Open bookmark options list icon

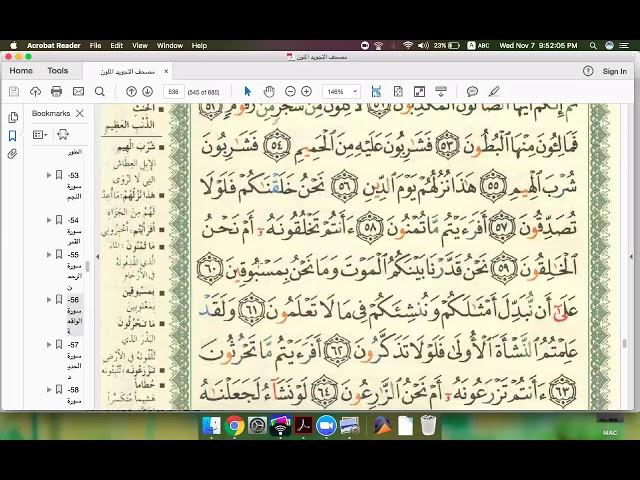(40, 134)
